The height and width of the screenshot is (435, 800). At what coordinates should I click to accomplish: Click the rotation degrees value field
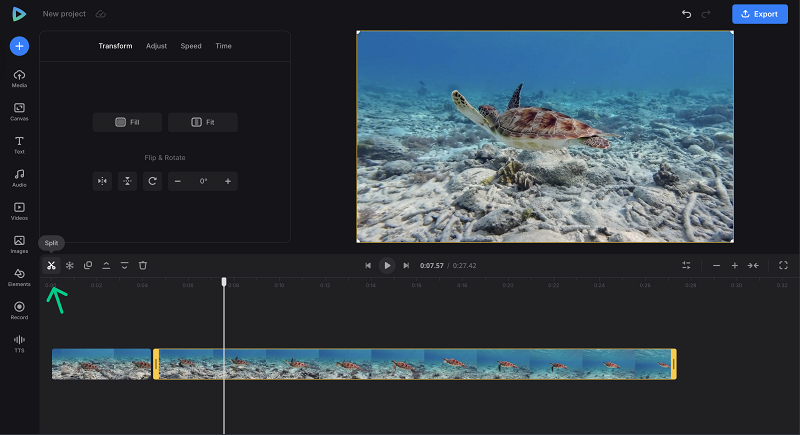[203, 181]
